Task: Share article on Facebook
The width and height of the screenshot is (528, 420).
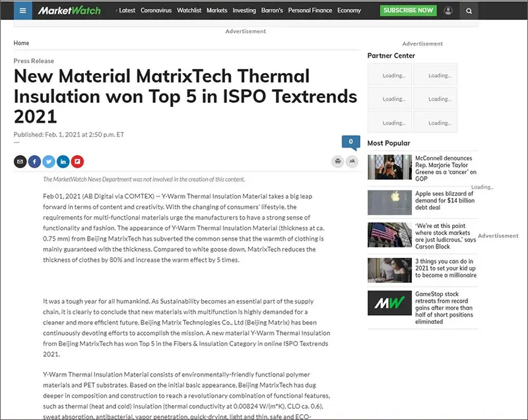Action: point(35,162)
